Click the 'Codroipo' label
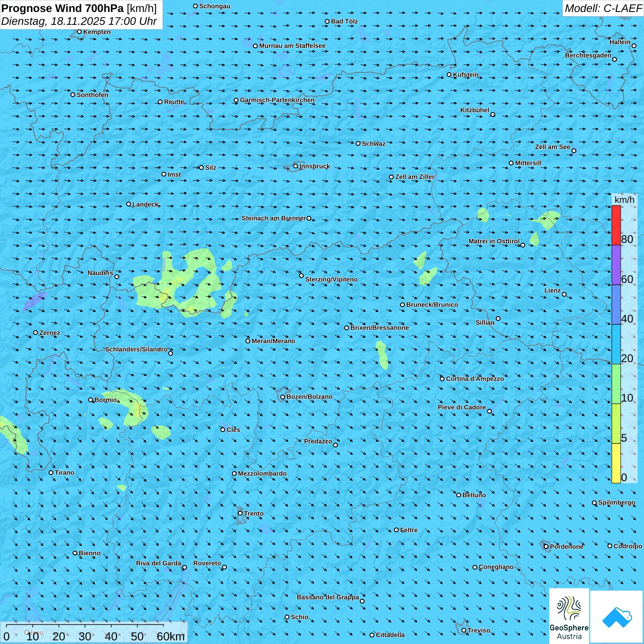Viewport: 644px width, 644px height. (627, 546)
